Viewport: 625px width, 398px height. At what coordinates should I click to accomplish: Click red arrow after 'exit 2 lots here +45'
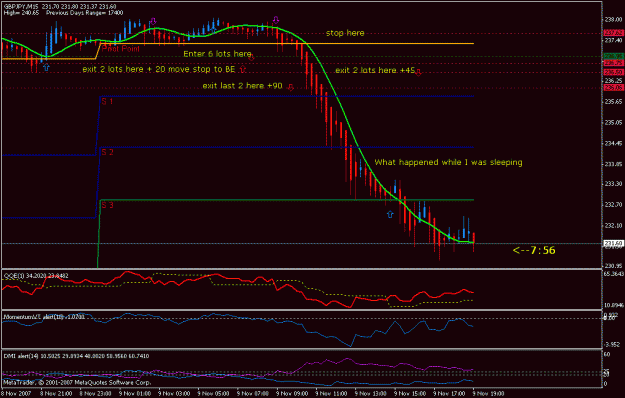[x=418, y=72]
